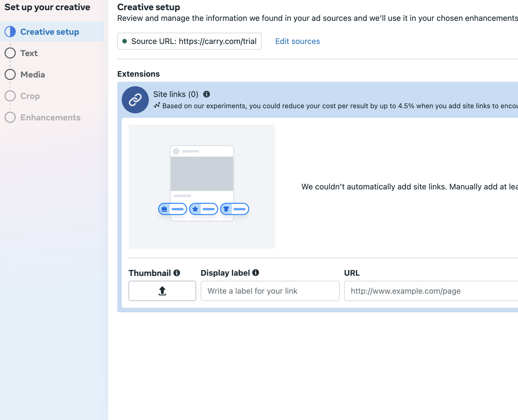Select the briefcase site link pill in preview
The height and width of the screenshot is (420, 518).
click(172, 209)
